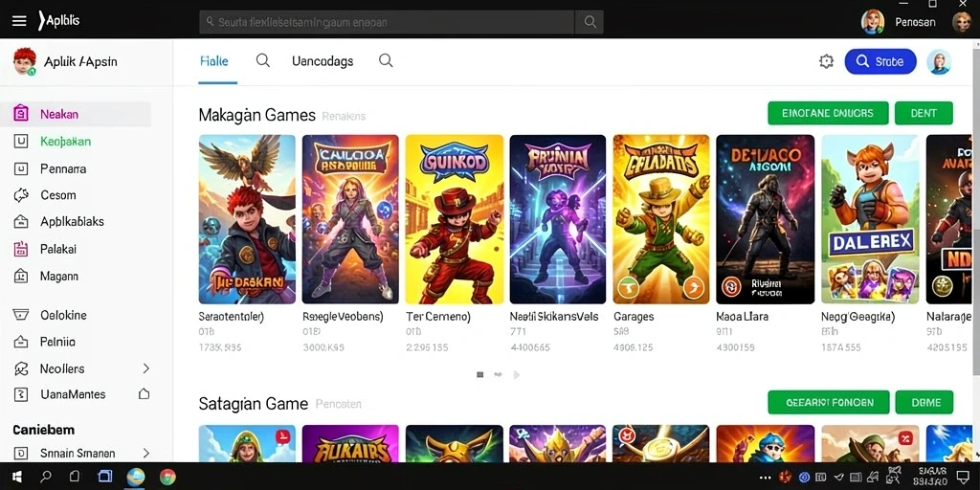Click the UanaMentes sidebar icon
980x490 pixels.
21,394
